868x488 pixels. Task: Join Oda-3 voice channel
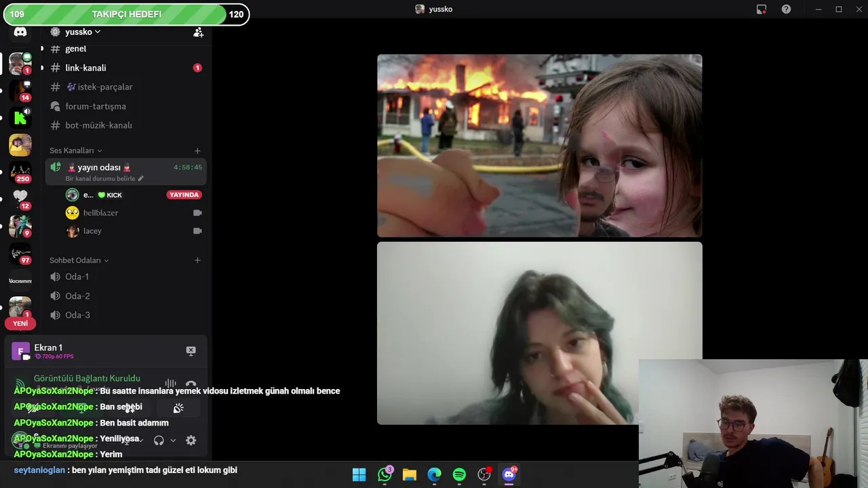click(x=126, y=315)
